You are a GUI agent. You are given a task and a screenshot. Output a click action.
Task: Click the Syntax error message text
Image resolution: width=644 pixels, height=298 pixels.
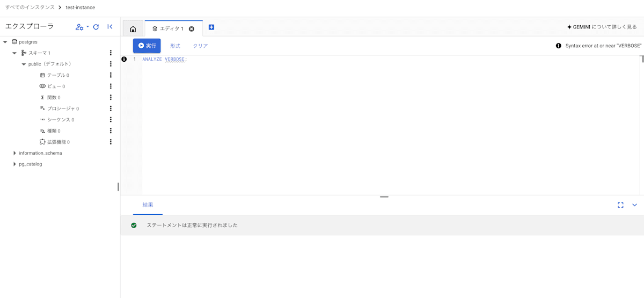604,46
